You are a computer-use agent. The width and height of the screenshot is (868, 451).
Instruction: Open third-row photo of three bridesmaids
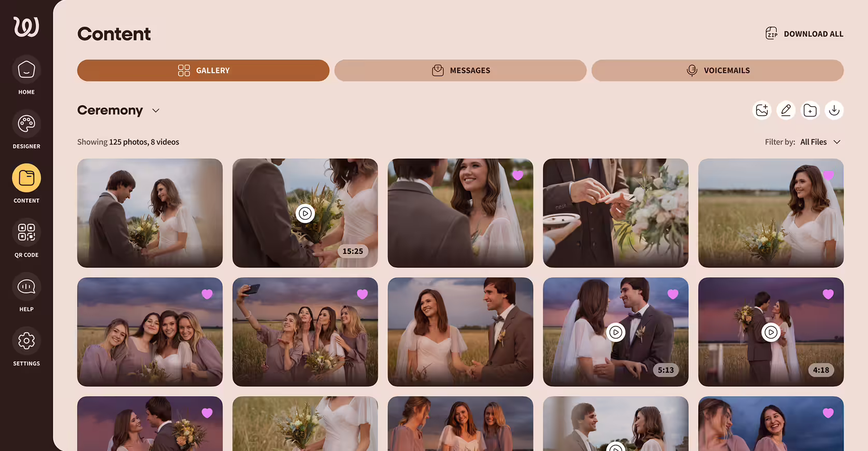click(460, 424)
